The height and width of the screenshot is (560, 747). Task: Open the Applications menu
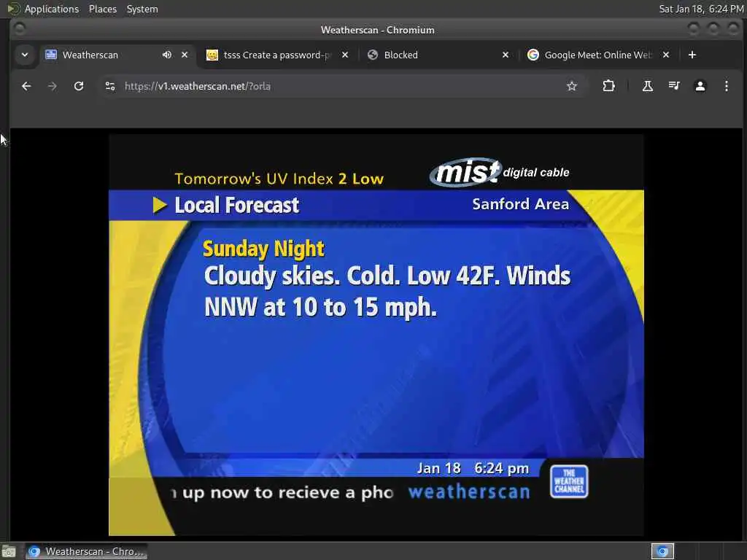pyautogui.click(x=52, y=9)
